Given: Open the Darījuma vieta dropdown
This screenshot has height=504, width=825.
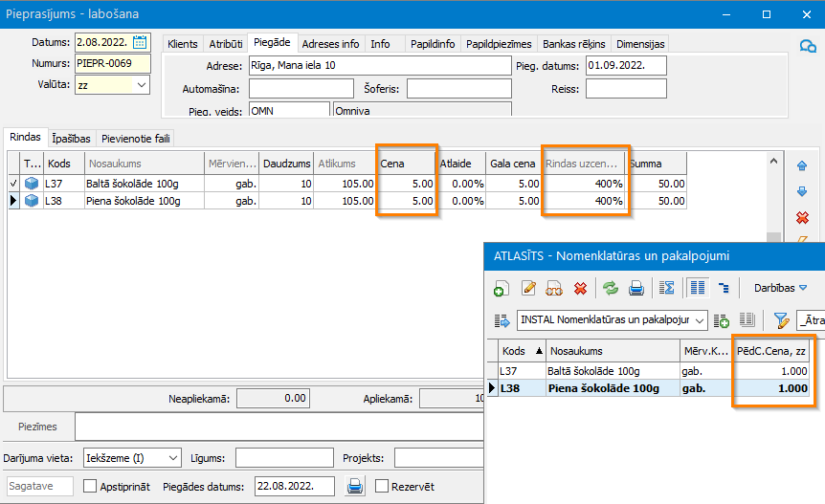Looking at the screenshot, I should [171, 458].
